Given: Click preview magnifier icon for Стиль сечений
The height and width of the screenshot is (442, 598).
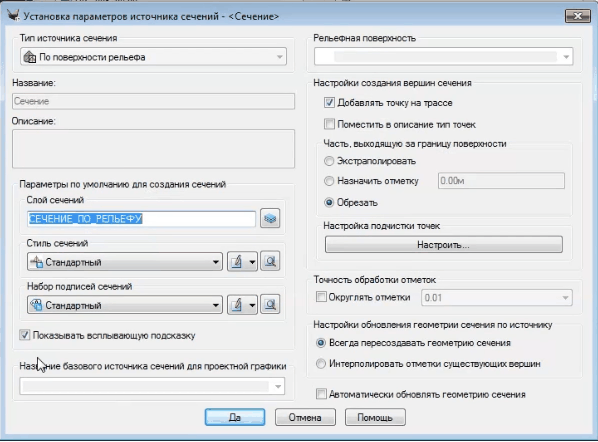Looking at the screenshot, I should coord(270,262).
